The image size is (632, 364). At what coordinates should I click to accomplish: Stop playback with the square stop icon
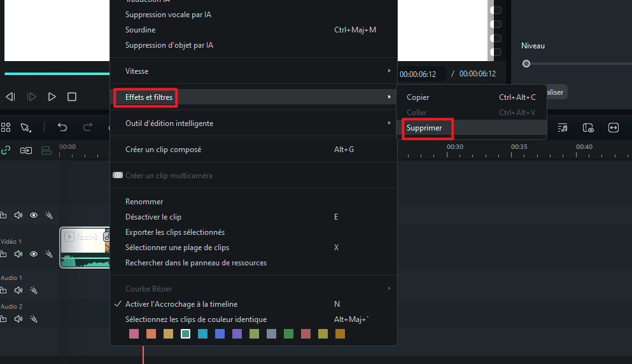(72, 97)
